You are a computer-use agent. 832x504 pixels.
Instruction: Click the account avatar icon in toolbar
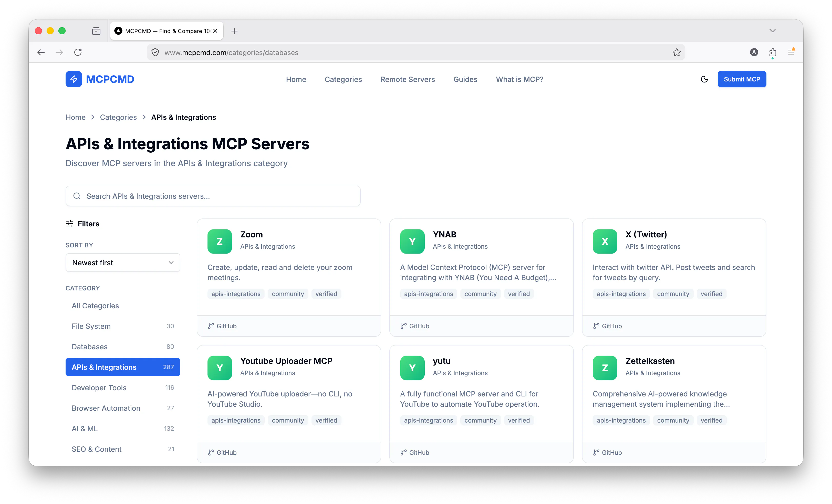[x=754, y=52]
